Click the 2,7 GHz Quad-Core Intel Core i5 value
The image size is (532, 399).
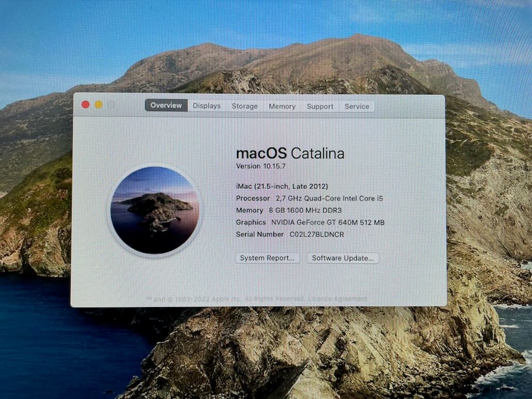coord(329,198)
